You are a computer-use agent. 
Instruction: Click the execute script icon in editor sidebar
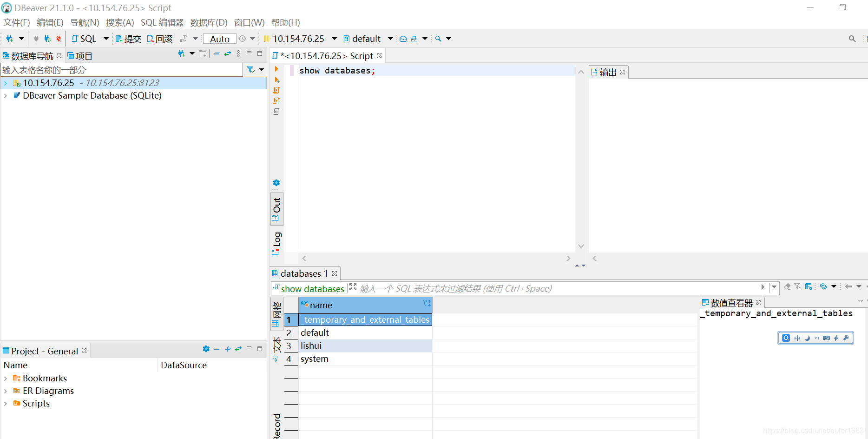276,90
